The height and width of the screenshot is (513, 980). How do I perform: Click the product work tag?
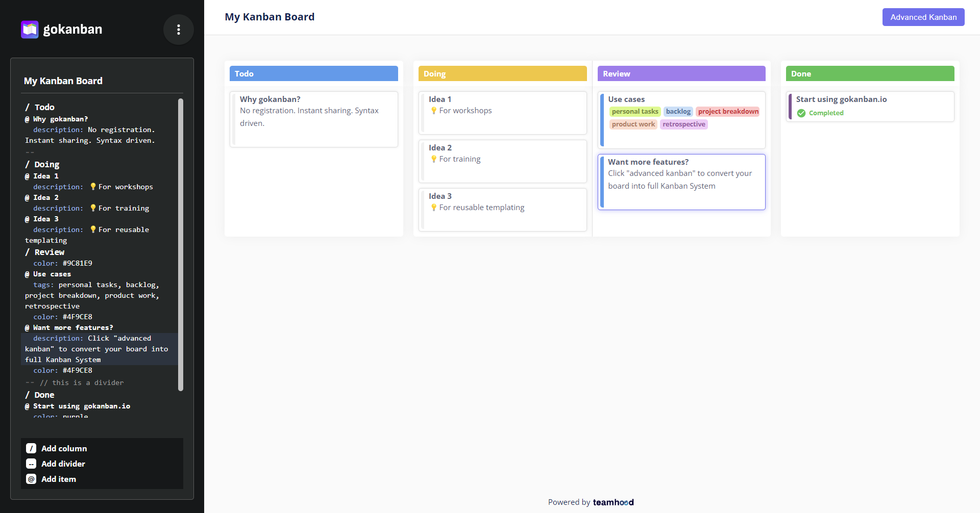point(633,124)
